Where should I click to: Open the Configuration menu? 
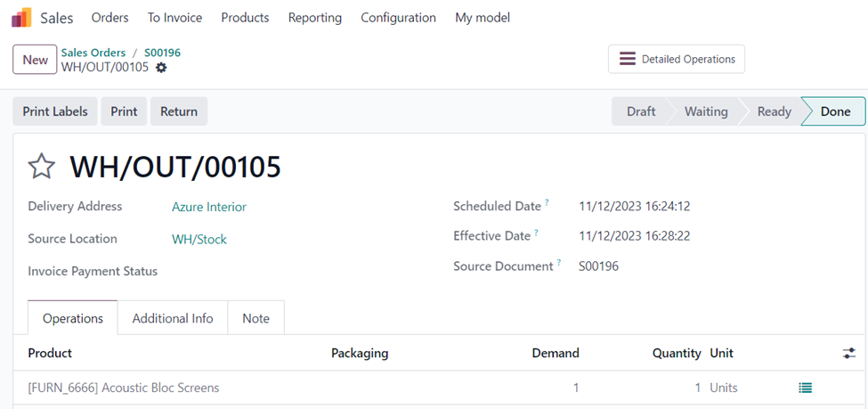pyautogui.click(x=398, y=18)
